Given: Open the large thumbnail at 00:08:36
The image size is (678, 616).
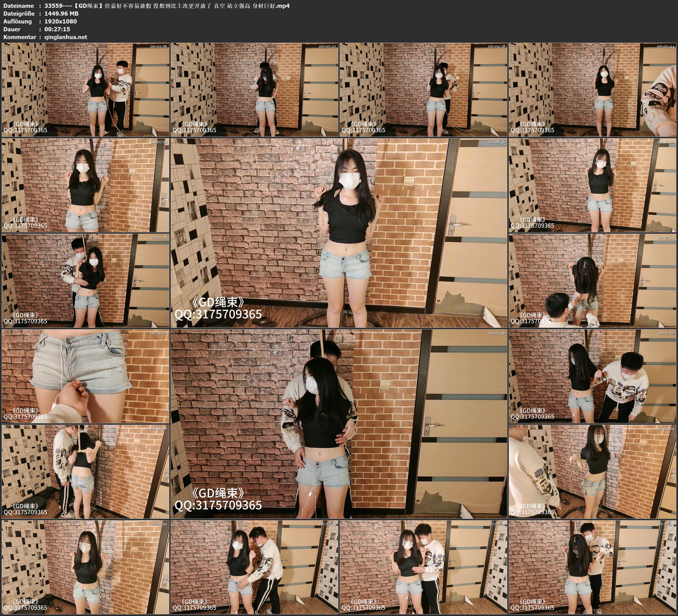Looking at the screenshot, I should coord(339,233).
